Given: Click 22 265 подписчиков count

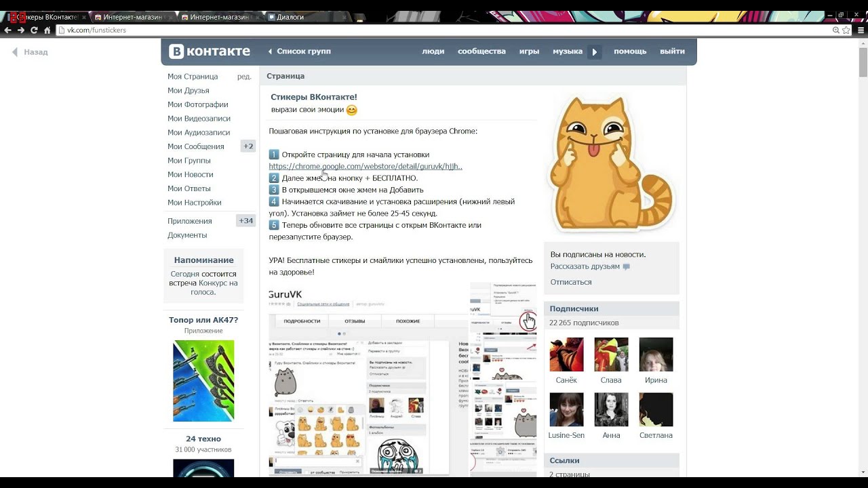Looking at the screenshot, I should point(584,323).
